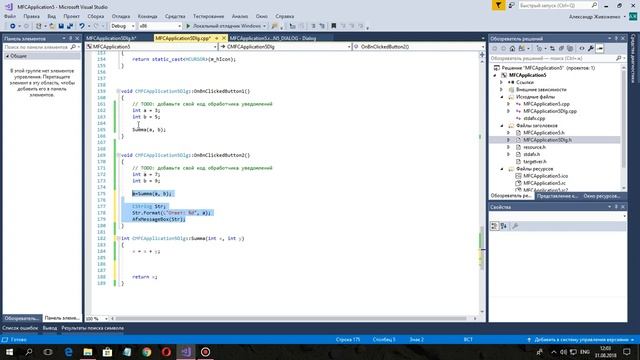This screenshot has height=360, width=640.
Task: Open Opera browser from the taskbar
Action: pos(166,352)
